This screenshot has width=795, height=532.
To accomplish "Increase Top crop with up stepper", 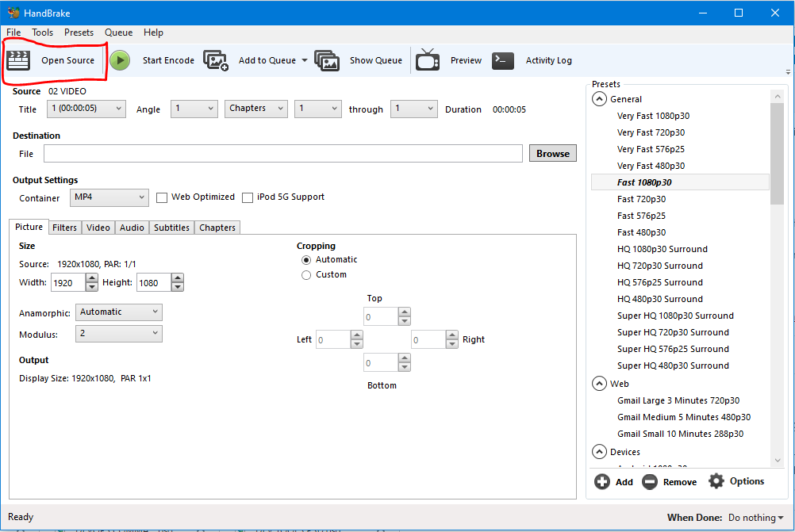I will click(x=404, y=312).
